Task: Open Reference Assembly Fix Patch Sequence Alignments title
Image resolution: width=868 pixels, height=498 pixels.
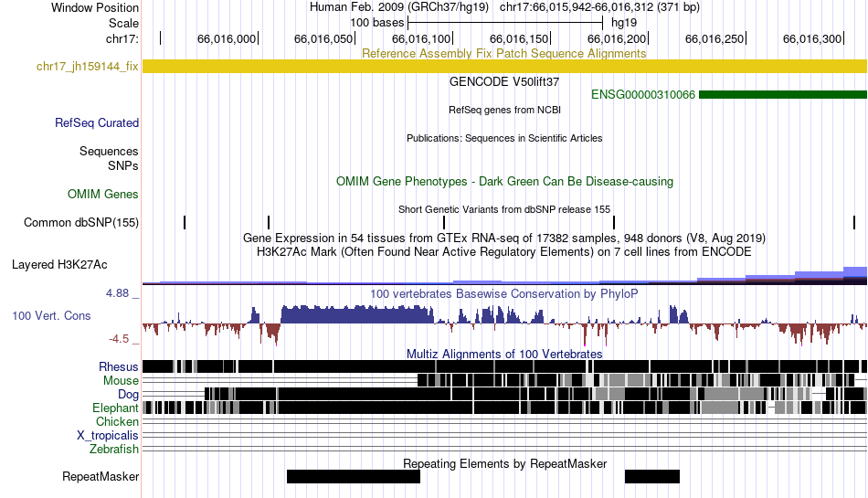Action: coord(504,53)
